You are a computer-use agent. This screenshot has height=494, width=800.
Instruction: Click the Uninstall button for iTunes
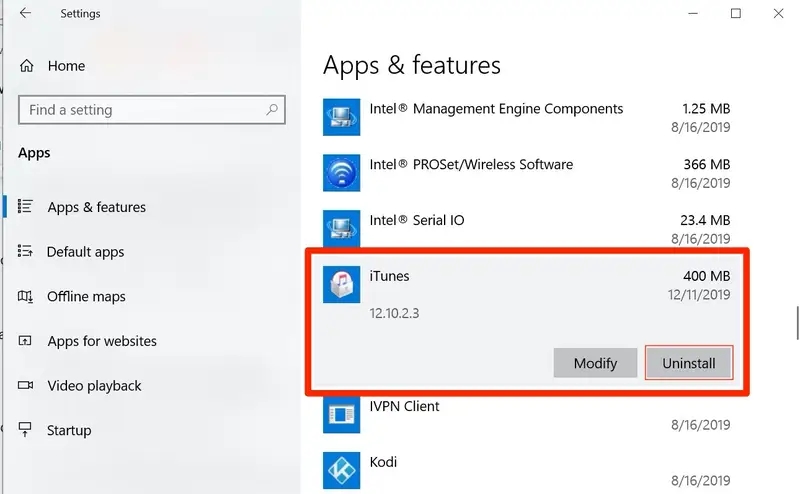(x=689, y=363)
